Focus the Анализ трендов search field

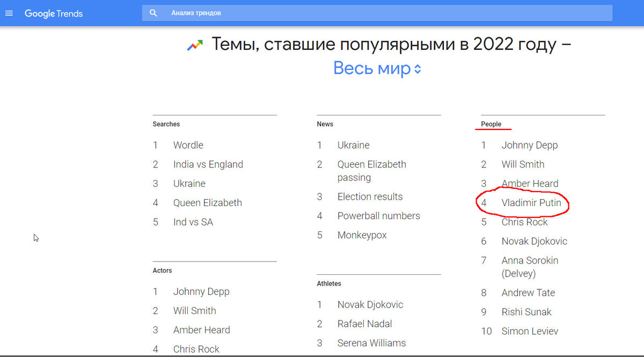pos(377,13)
